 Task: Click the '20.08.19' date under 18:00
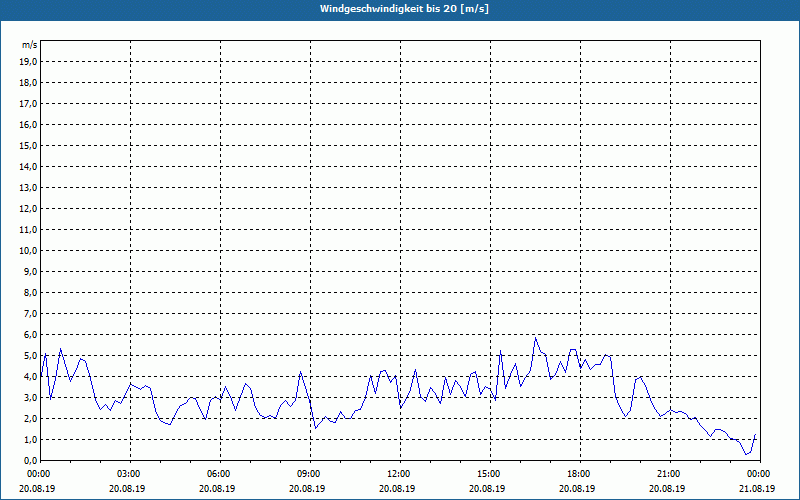coord(578,488)
